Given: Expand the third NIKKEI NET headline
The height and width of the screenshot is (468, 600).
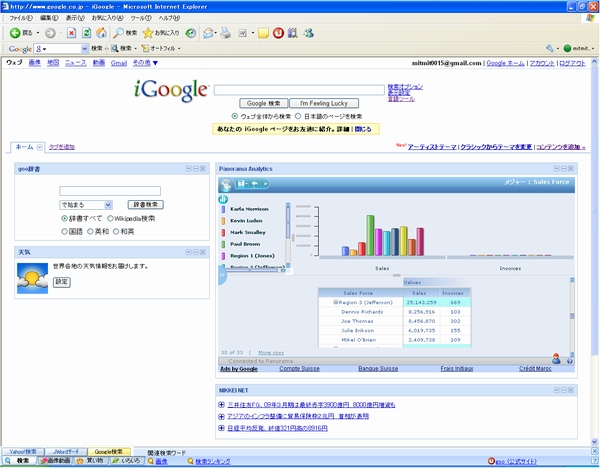Looking at the screenshot, I should coord(221,428).
